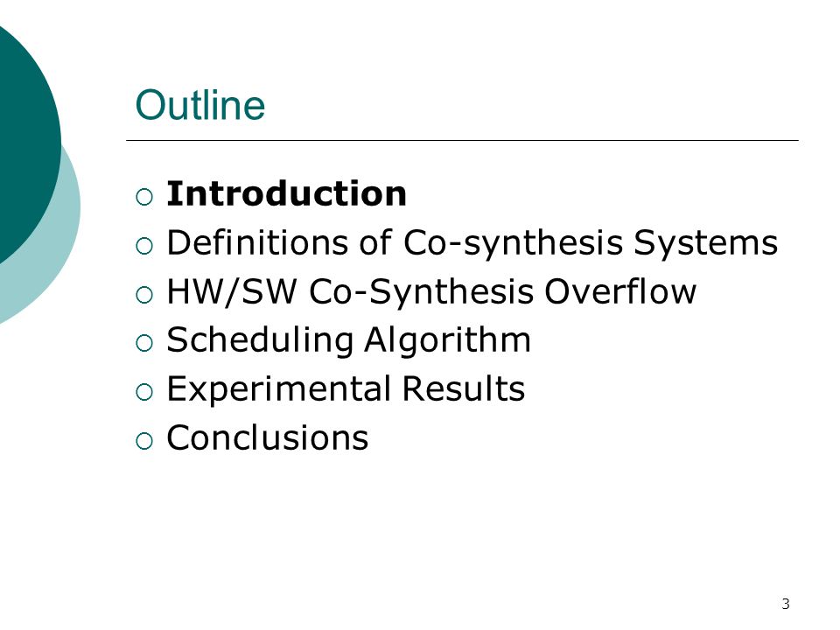Click the Experimental Results line
The image size is (840, 630).
(x=346, y=388)
